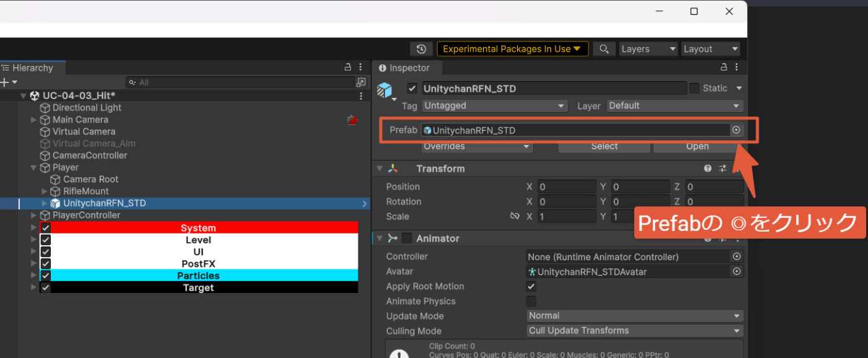The height and width of the screenshot is (358, 868).
Task: Toggle the UnitychanRFN_STD active checkbox
Action: click(x=412, y=89)
